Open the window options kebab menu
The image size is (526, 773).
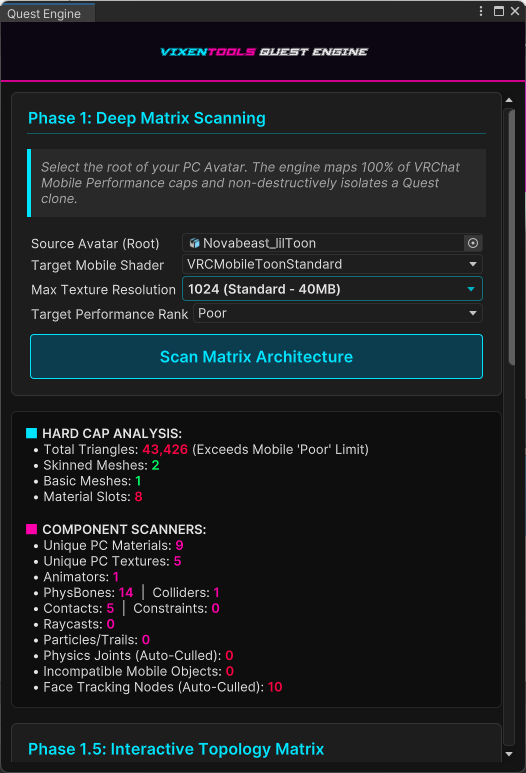[481, 11]
